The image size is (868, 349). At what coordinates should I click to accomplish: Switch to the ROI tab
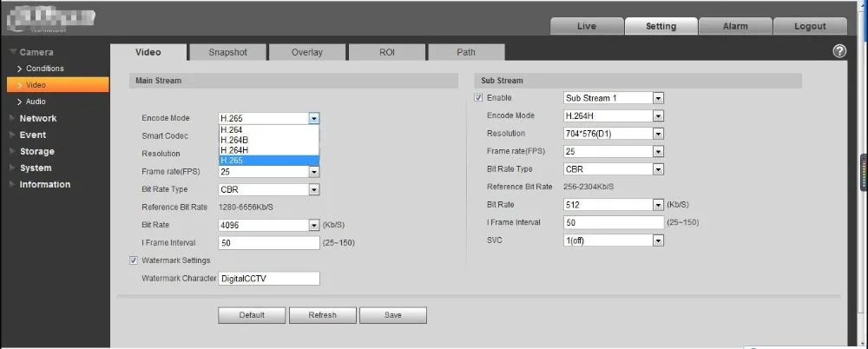coord(386,52)
